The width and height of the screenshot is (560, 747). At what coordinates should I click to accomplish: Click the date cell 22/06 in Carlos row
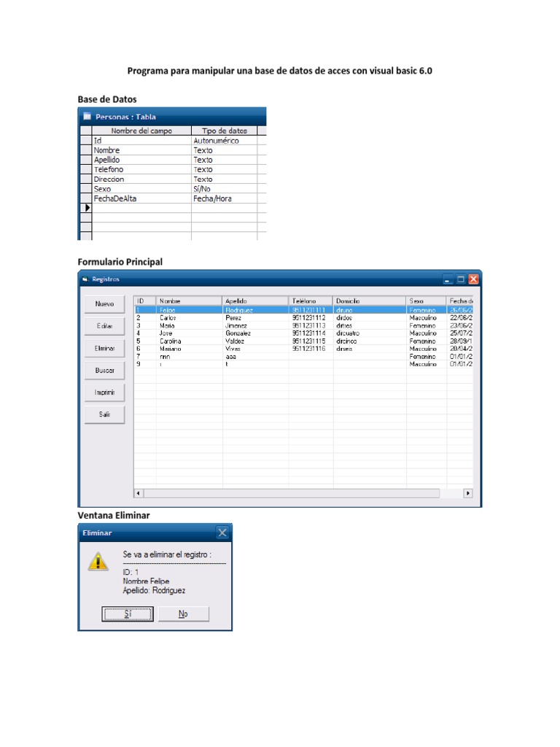tap(460, 318)
